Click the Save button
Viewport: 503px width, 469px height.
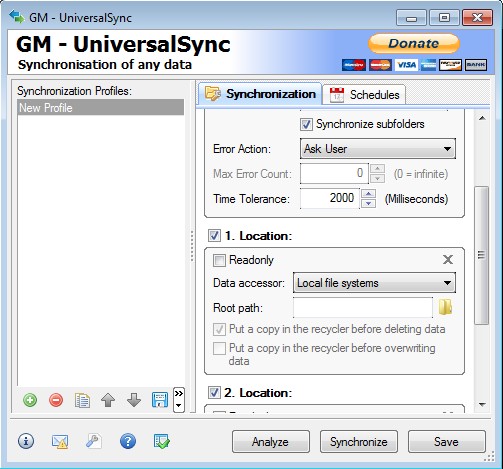(447, 442)
